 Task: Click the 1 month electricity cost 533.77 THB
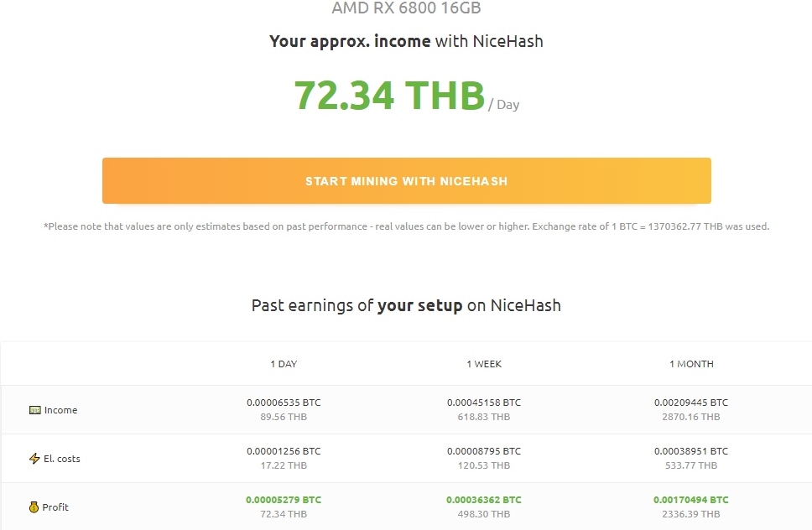(x=691, y=465)
